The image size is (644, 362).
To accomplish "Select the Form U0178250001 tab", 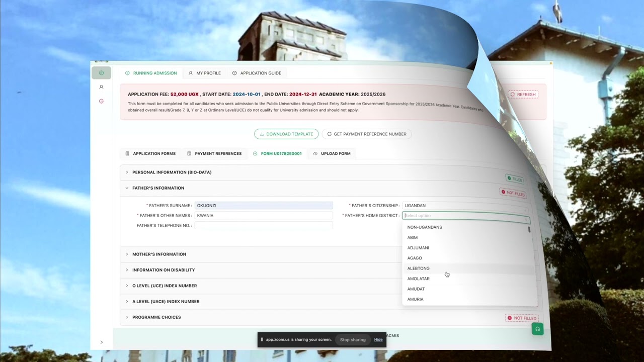I will point(277,153).
